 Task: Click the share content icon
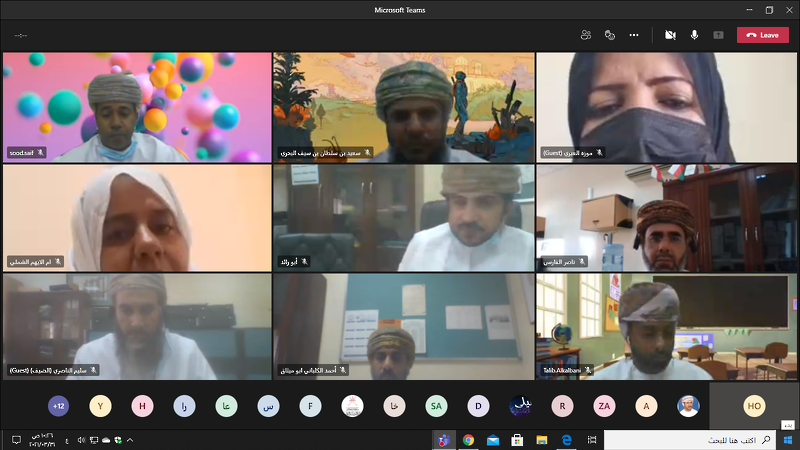(x=718, y=35)
